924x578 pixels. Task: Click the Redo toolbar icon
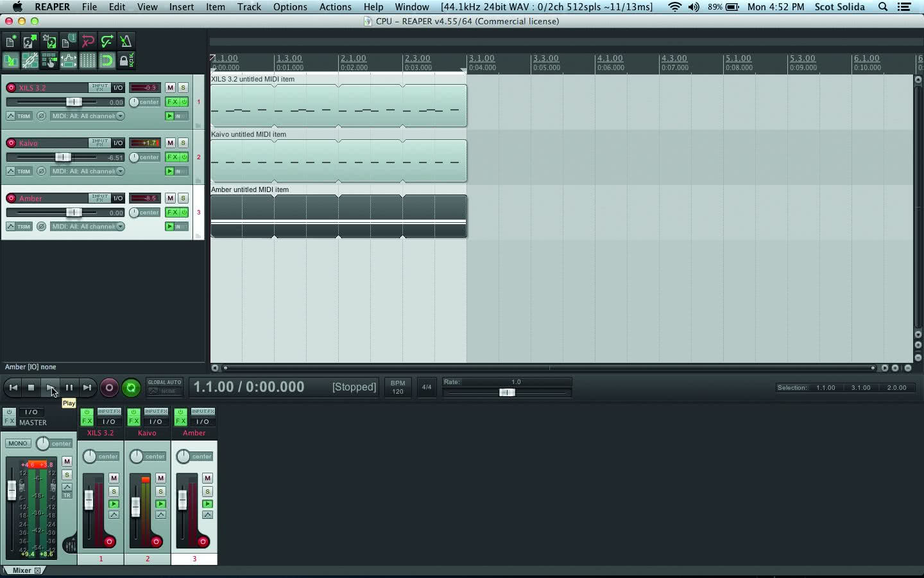tap(107, 42)
